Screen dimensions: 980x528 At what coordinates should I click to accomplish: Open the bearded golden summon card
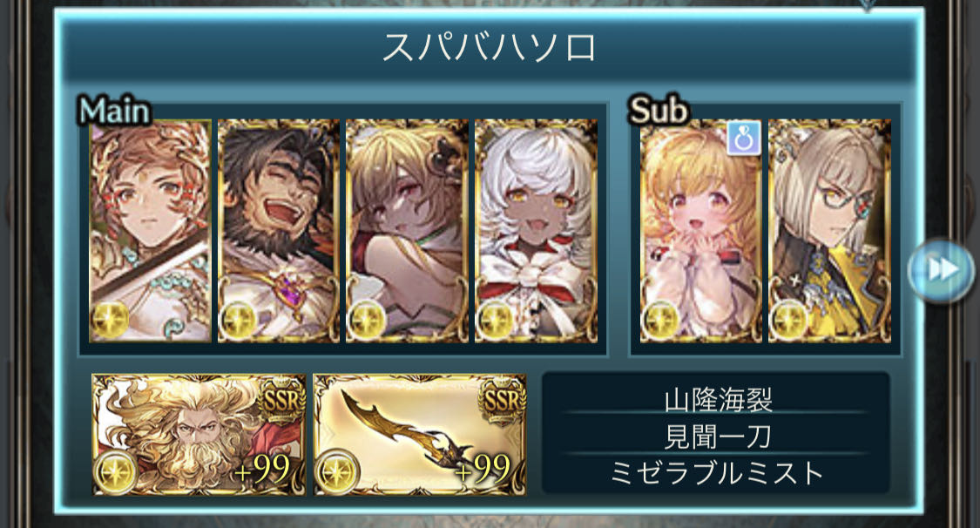pos(199,434)
